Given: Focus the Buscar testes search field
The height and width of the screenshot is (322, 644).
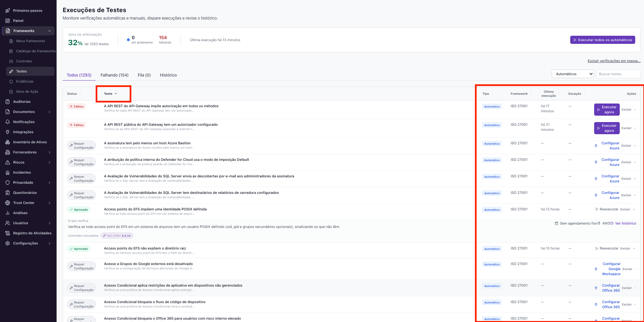Looking at the screenshot, I should click(618, 74).
